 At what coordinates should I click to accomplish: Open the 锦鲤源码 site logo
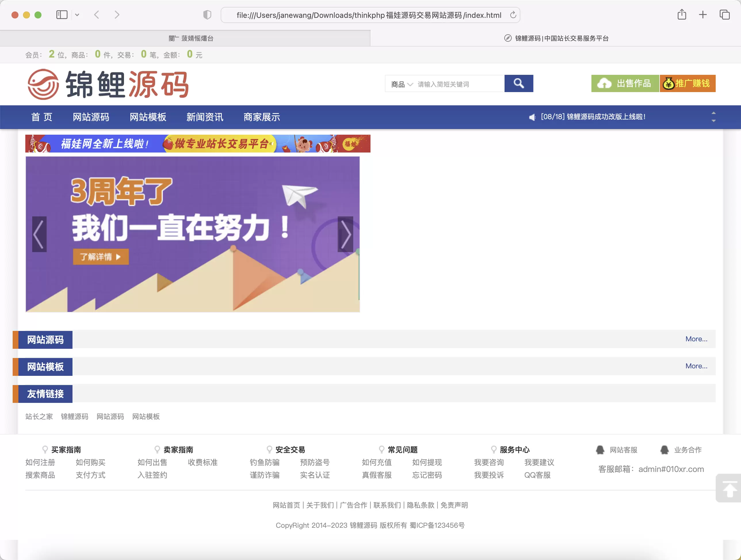[108, 84]
